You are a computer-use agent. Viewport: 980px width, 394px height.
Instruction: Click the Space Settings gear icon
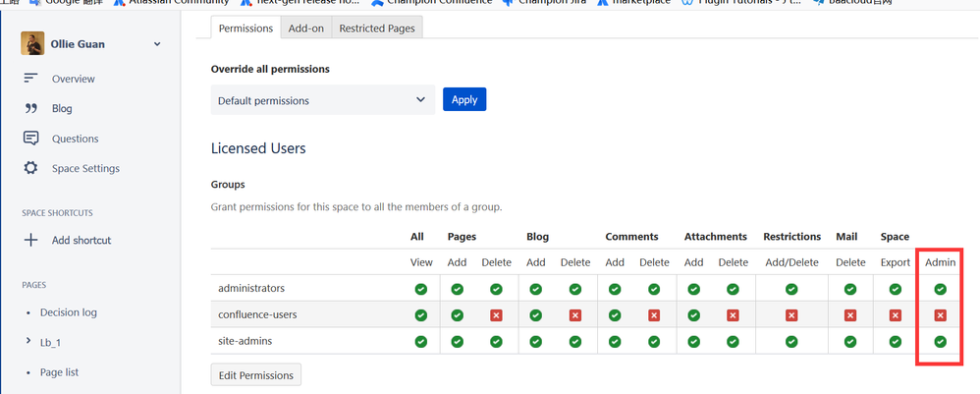30,168
